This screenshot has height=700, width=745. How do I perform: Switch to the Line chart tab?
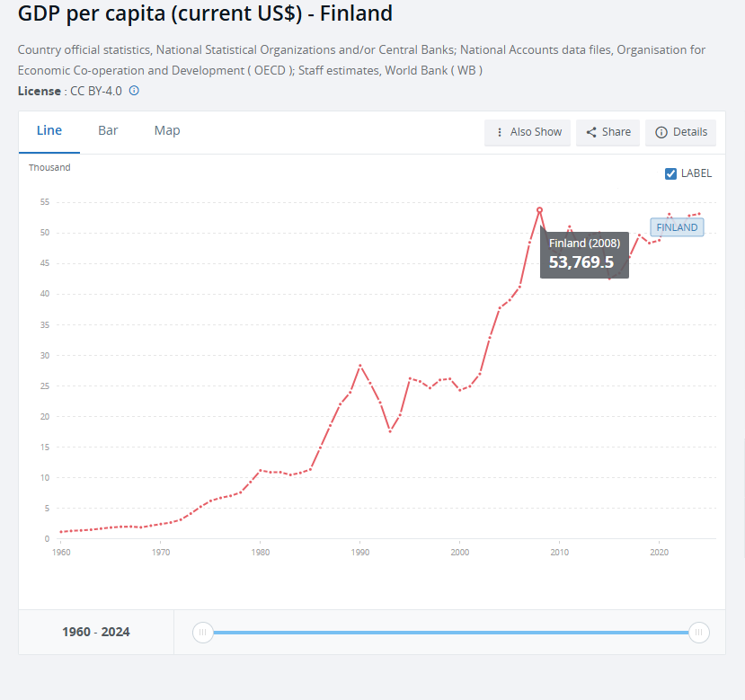49,130
